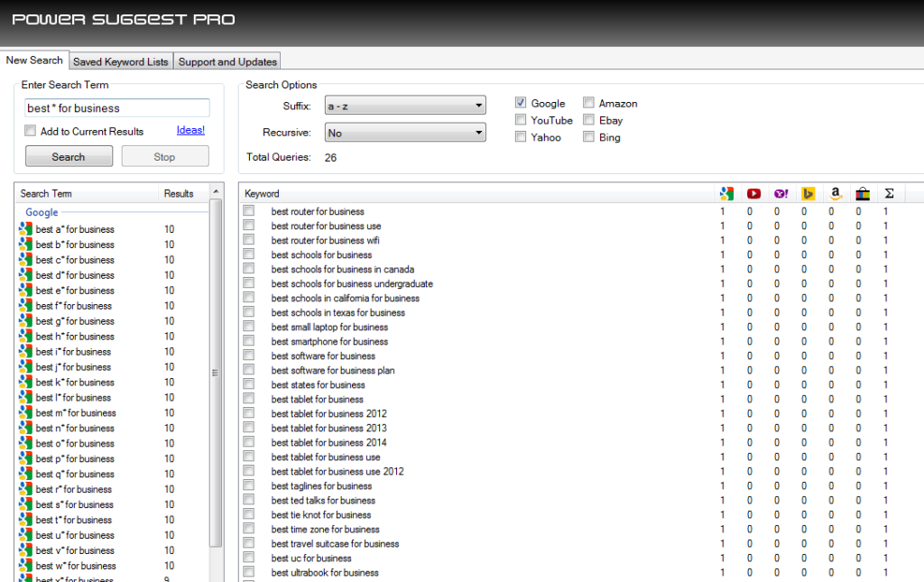Click Google icon beside 'best l* for business'
The image size is (924, 582).
(25, 398)
